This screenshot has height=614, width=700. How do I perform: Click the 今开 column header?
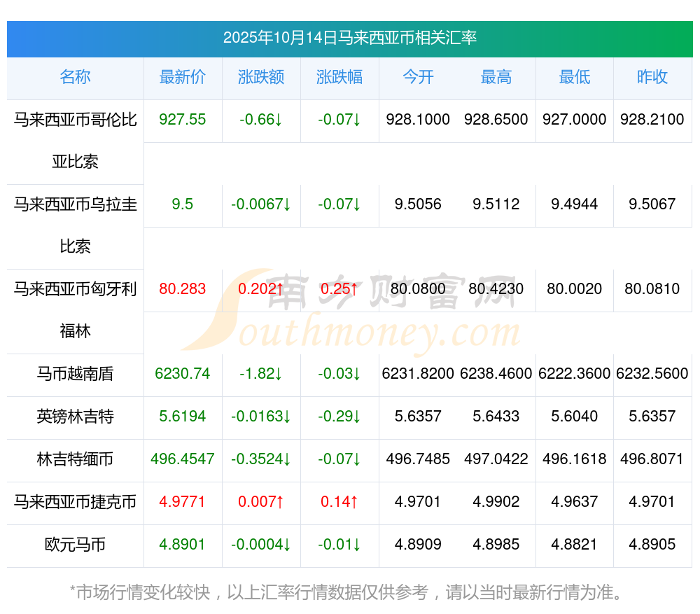[x=418, y=77]
